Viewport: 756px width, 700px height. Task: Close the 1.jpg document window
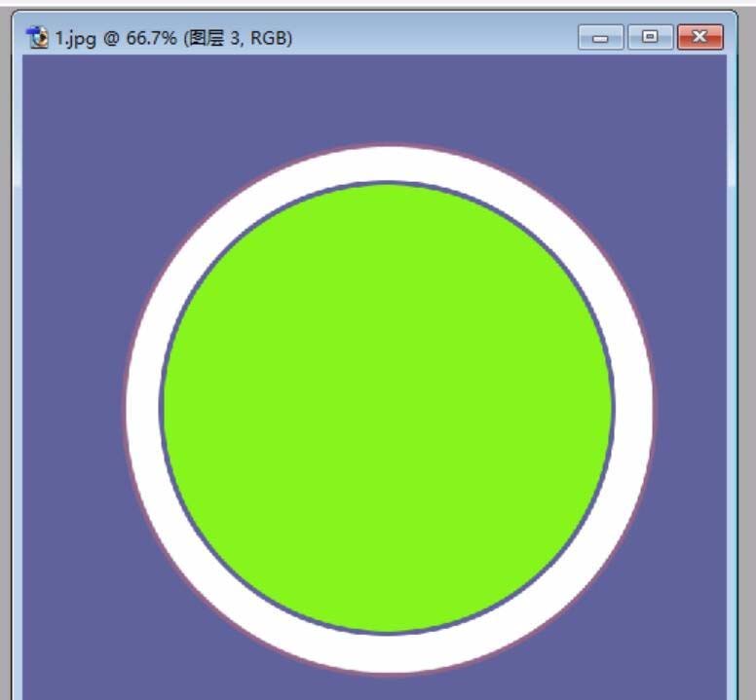point(700,37)
